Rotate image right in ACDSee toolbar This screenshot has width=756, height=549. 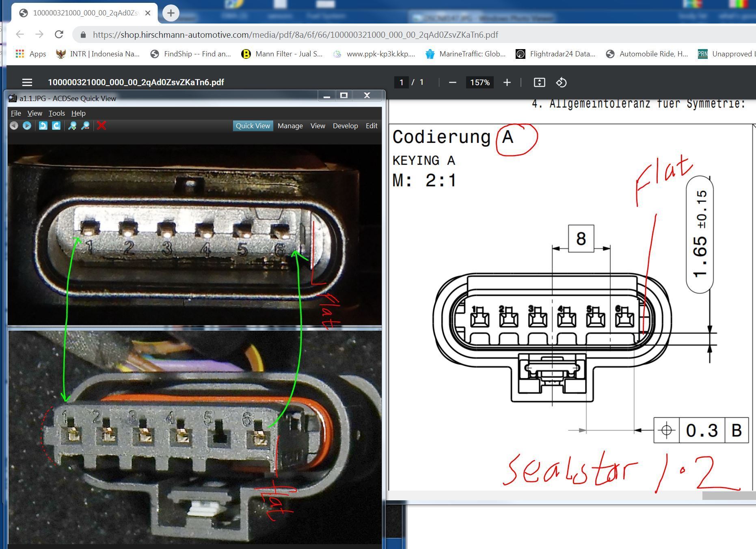click(56, 126)
